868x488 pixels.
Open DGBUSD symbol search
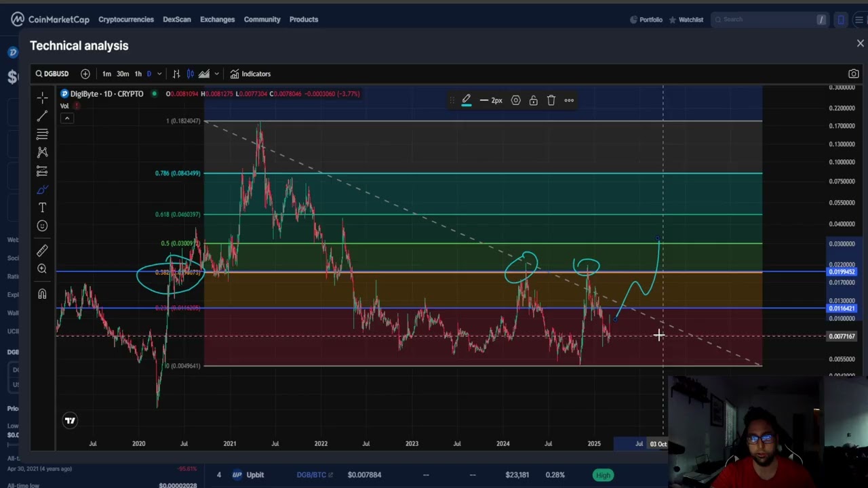(52, 74)
